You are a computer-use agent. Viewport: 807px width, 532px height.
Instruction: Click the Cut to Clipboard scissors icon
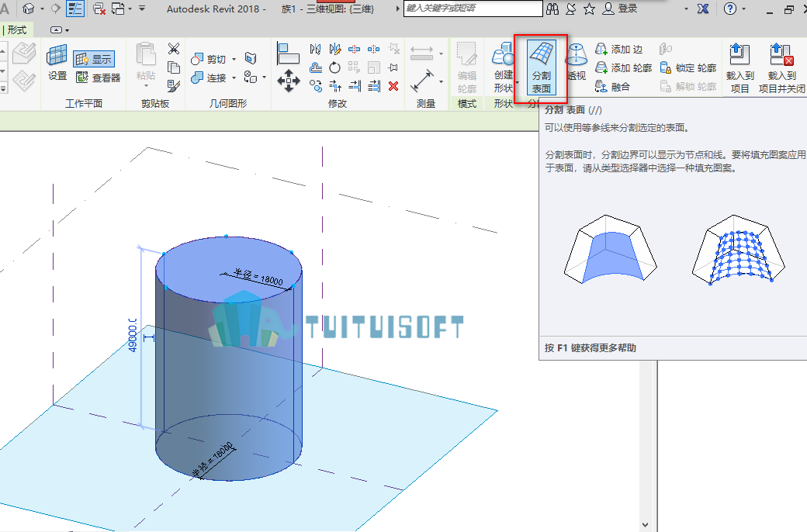174,49
